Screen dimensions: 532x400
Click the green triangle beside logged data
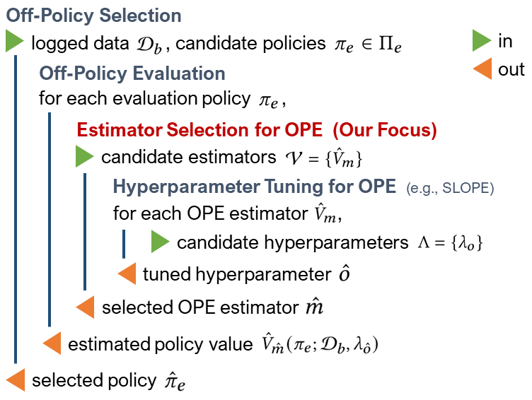[15, 41]
